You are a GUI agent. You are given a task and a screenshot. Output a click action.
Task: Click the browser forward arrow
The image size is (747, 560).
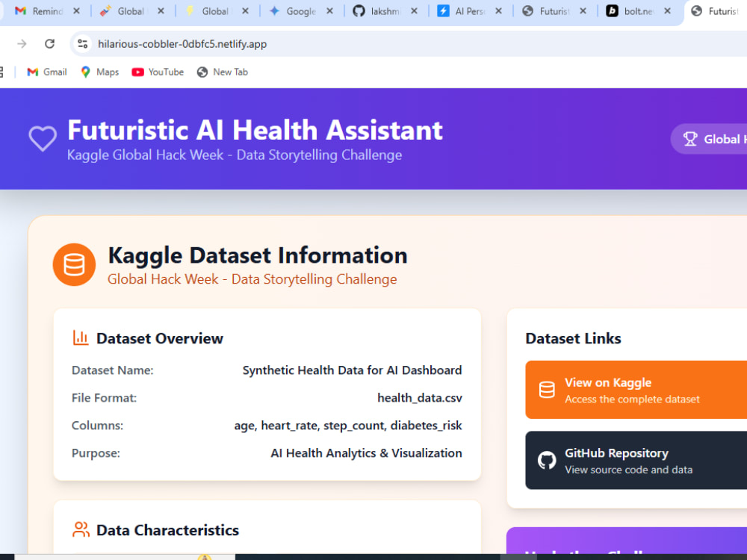pos(22,44)
